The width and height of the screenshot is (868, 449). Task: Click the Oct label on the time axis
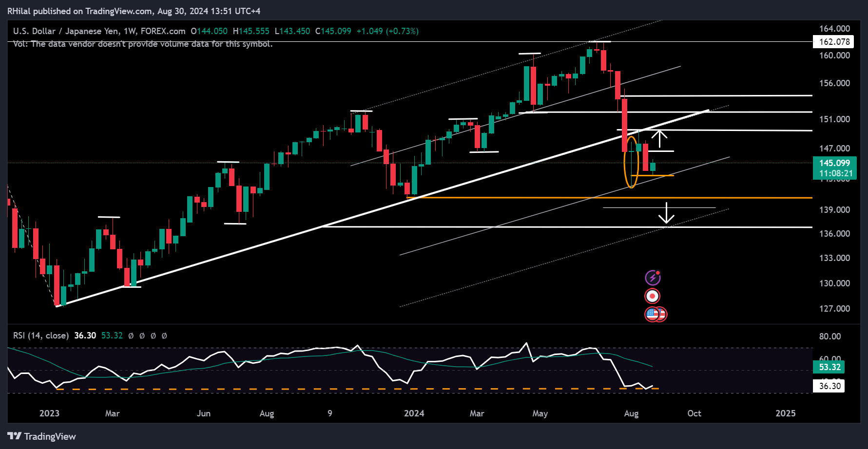[694, 413]
